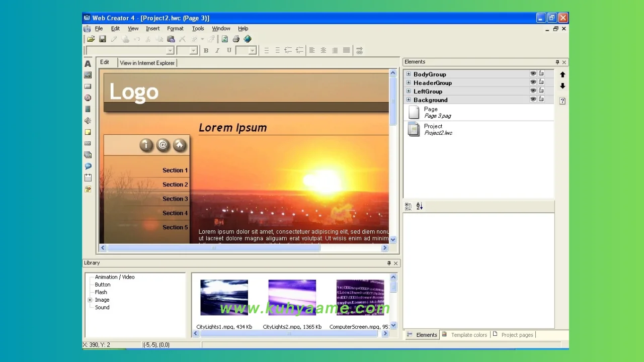Apply italic formatting
The image size is (644, 362).
point(217,50)
